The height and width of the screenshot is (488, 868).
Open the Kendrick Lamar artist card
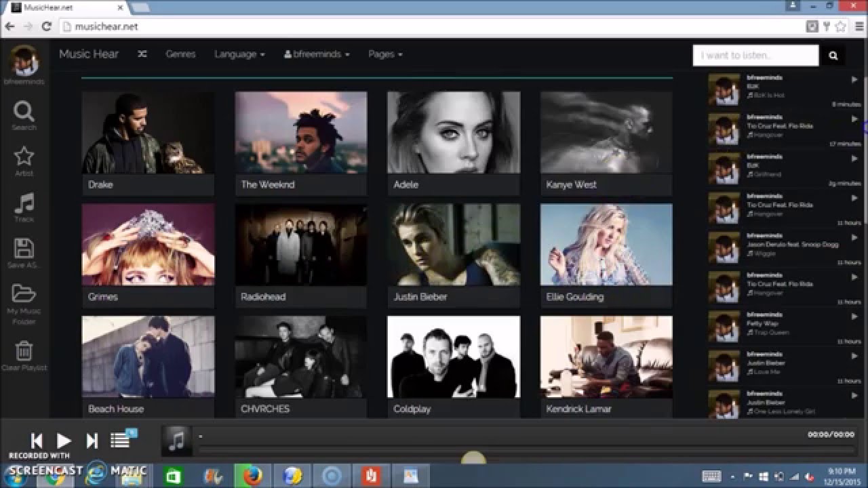[606, 367]
